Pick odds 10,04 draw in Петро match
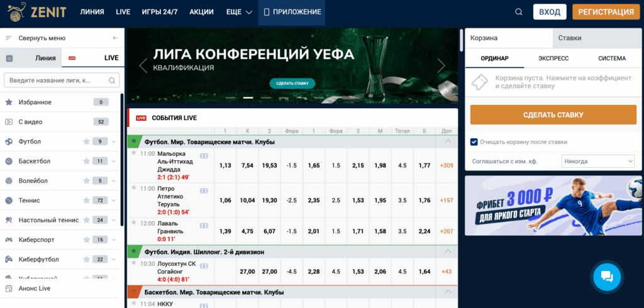This screenshot has height=308, width=644. coord(247,201)
